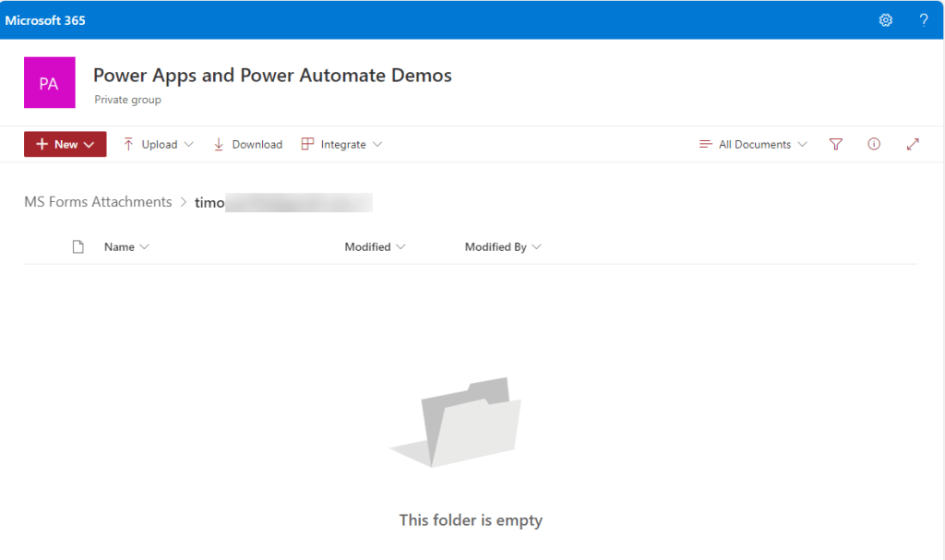This screenshot has width=945, height=560.
Task: Open the Modified column header menu
Action: point(374,246)
